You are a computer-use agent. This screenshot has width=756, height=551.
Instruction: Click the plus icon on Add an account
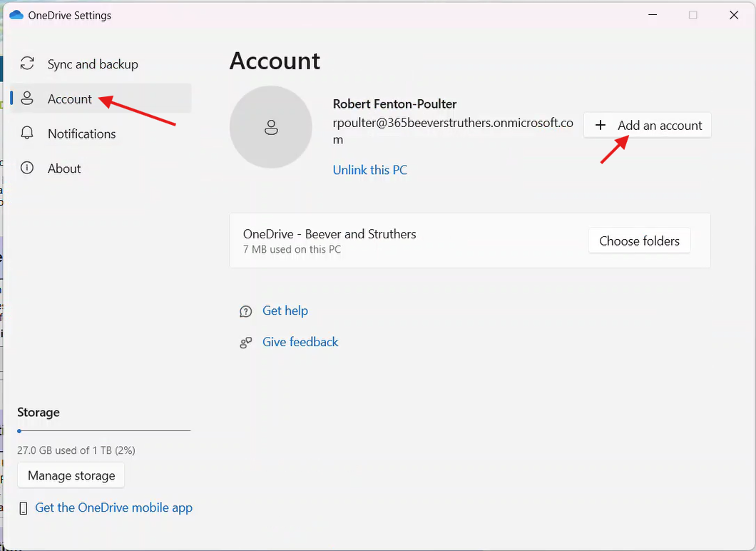pos(601,126)
